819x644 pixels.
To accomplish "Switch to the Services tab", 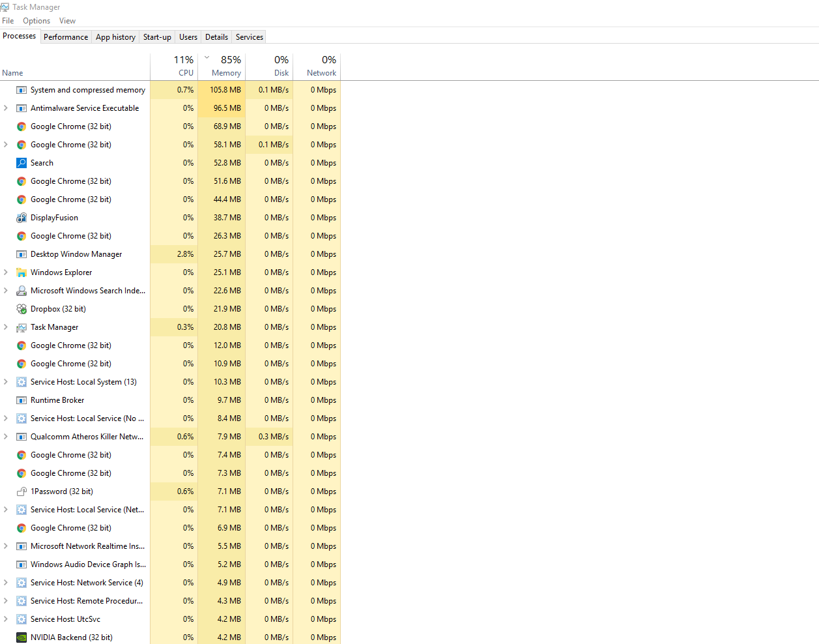I will [250, 37].
